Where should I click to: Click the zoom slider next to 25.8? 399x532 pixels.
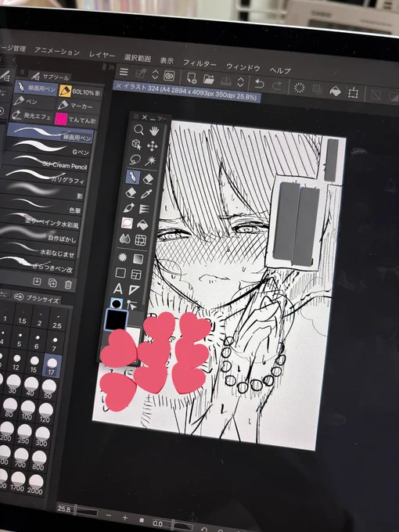[85, 511]
